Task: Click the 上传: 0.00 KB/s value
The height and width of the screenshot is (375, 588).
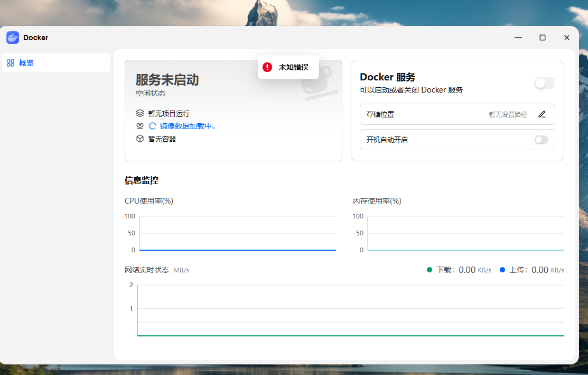Action: (537, 270)
